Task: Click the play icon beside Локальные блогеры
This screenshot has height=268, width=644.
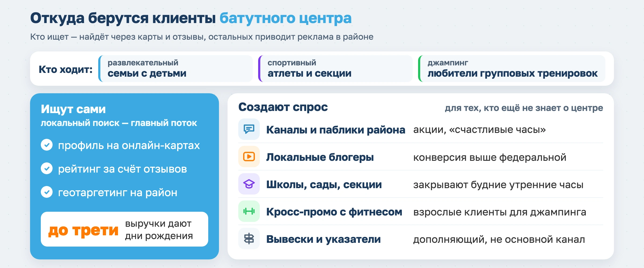Action: coord(249,157)
